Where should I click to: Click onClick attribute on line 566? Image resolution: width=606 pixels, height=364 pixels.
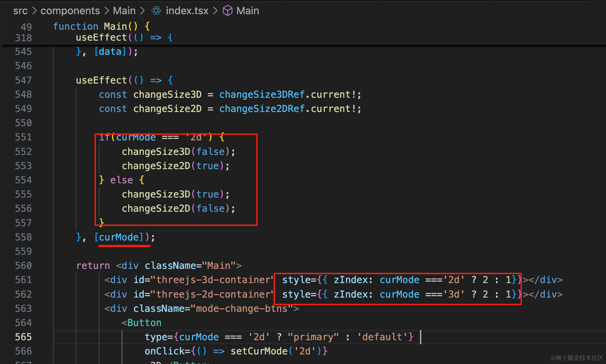pyautogui.click(x=165, y=351)
